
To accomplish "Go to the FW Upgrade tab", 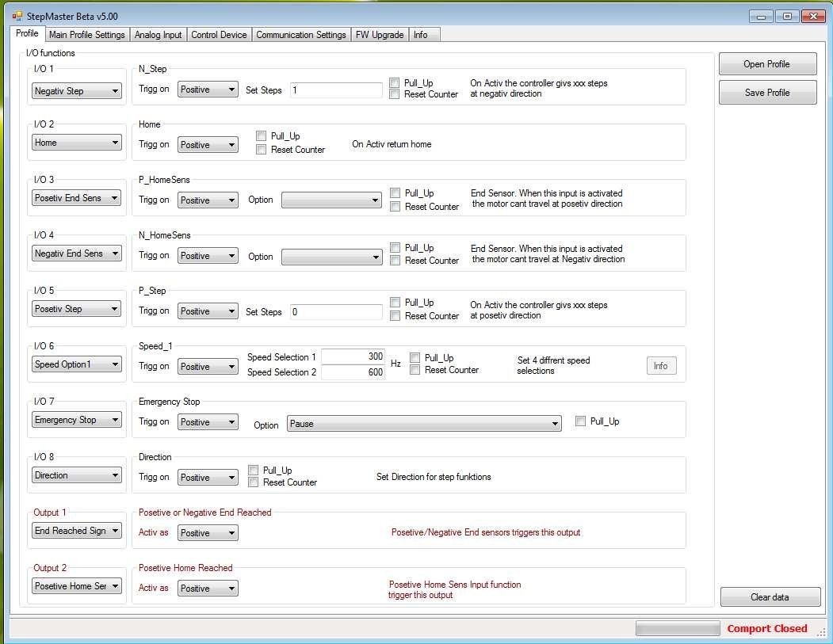I will (x=380, y=35).
